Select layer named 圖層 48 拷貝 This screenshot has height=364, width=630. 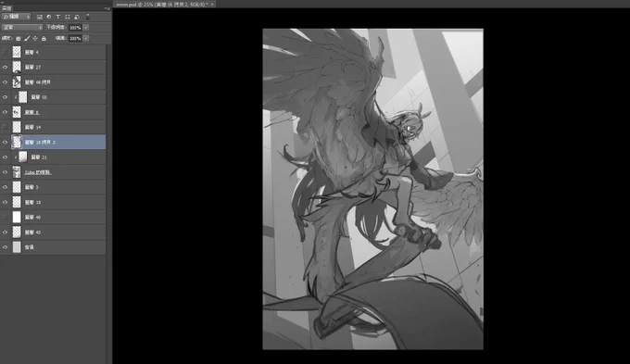38,82
